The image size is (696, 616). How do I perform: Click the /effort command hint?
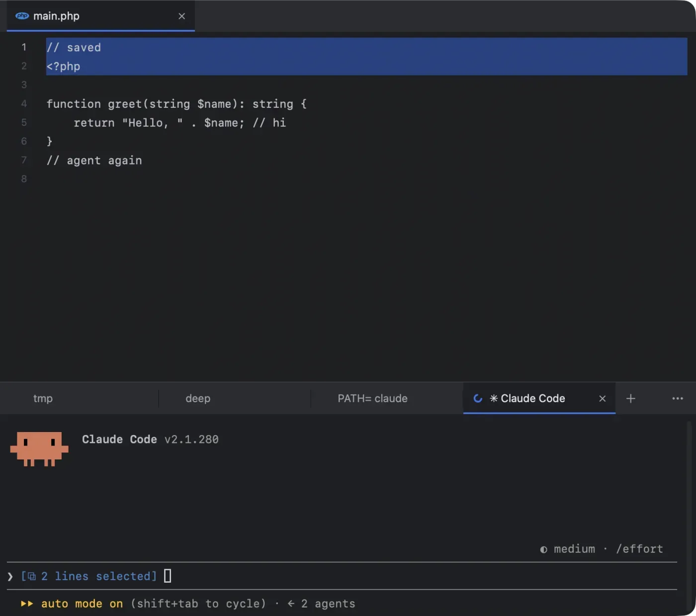pos(639,549)
